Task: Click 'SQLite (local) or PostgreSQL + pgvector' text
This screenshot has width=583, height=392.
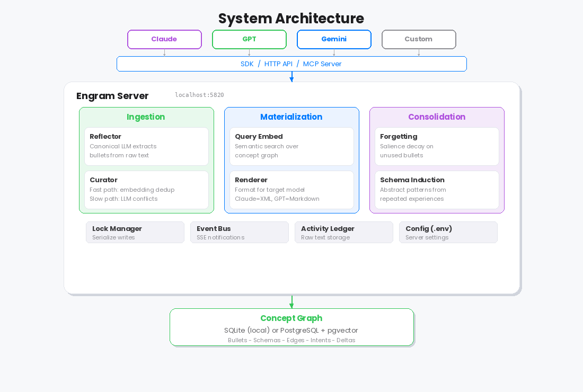Action: tap(291, 331)
